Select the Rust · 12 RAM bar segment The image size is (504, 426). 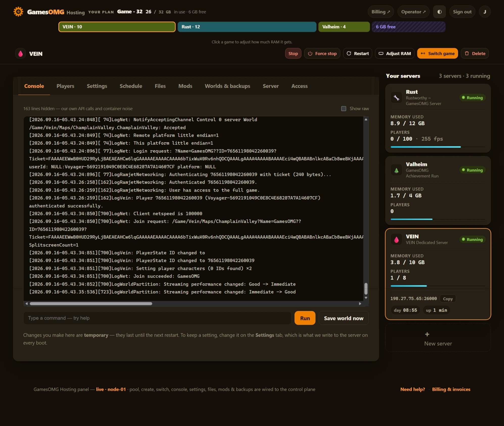[x=247, y=27]
